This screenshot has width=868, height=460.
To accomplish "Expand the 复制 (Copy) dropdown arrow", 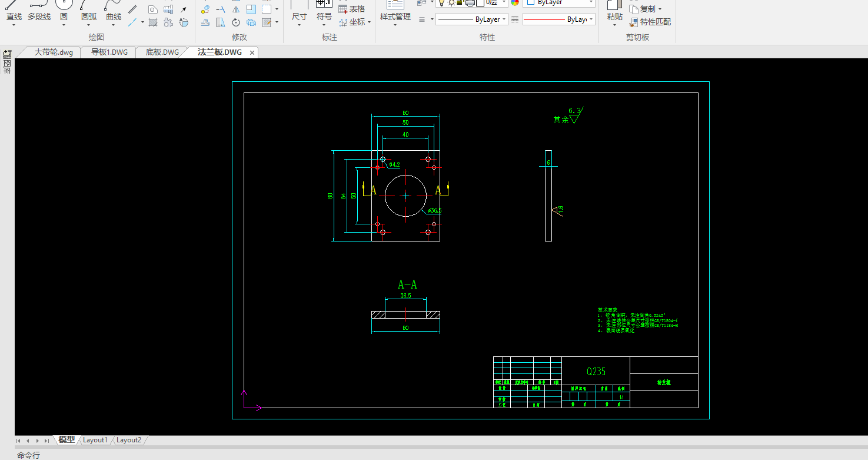I will 660,9.
